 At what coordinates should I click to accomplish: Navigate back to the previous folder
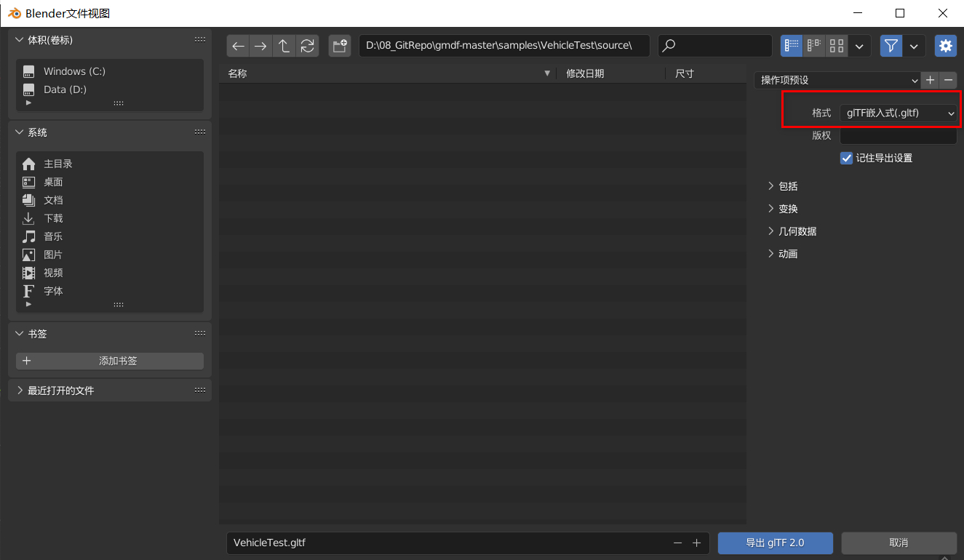(238, 45)
